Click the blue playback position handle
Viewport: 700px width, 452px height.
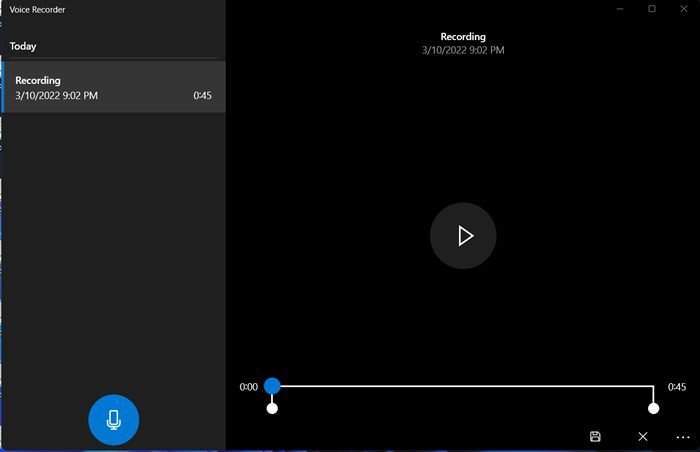(x=272, y=386)
